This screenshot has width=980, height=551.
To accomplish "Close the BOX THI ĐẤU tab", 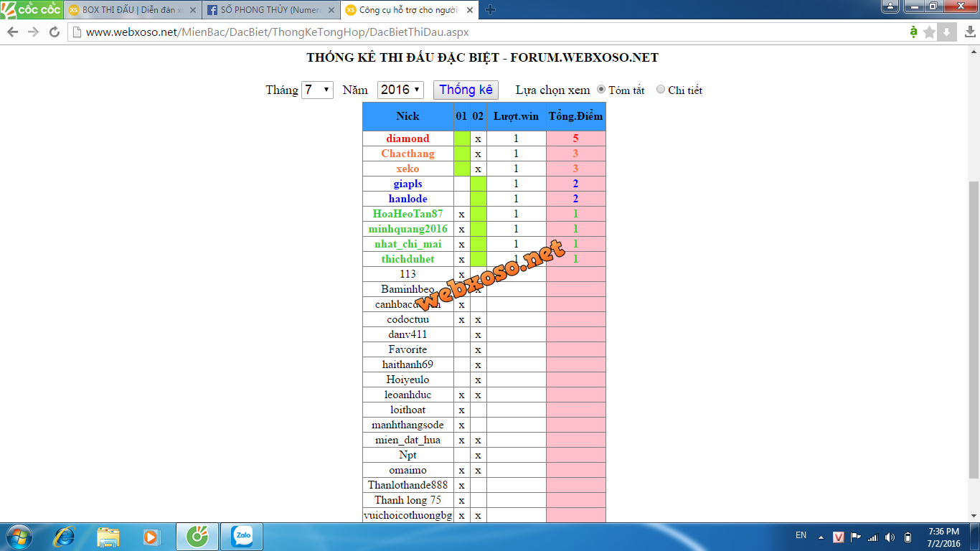I will point(194,10).
